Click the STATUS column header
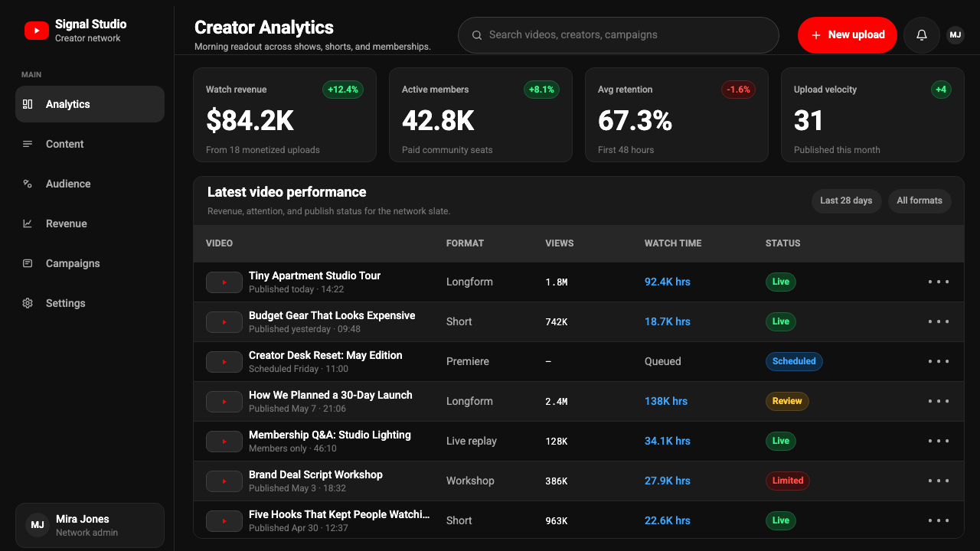 783,243
